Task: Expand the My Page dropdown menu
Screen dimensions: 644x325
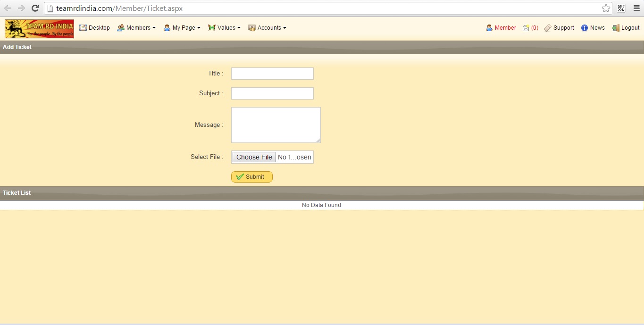Action: 182,28
